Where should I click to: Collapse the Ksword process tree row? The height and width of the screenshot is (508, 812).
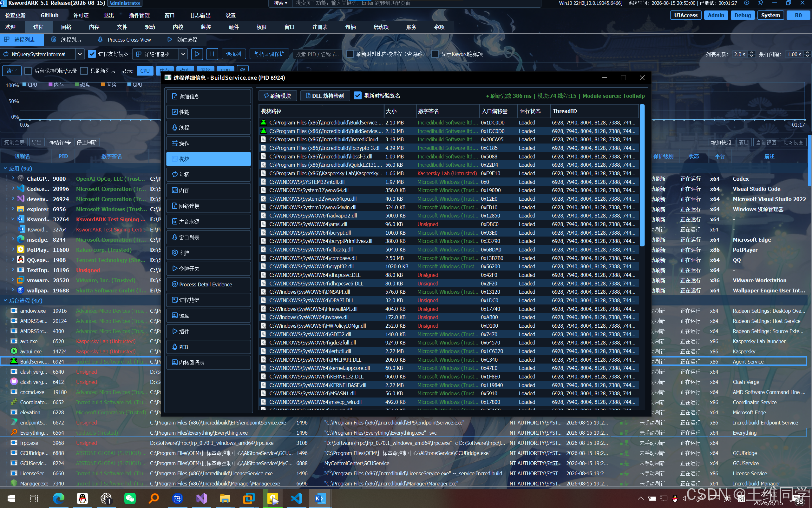(13, 219)
